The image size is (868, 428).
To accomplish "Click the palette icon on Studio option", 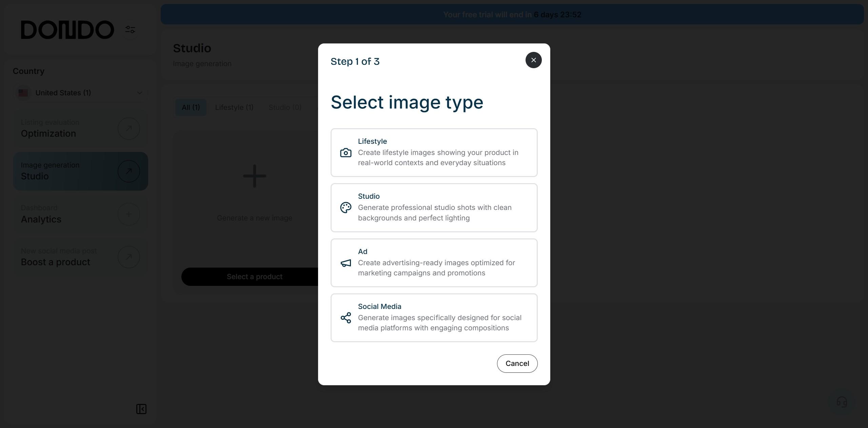I will tap(346, 208).
